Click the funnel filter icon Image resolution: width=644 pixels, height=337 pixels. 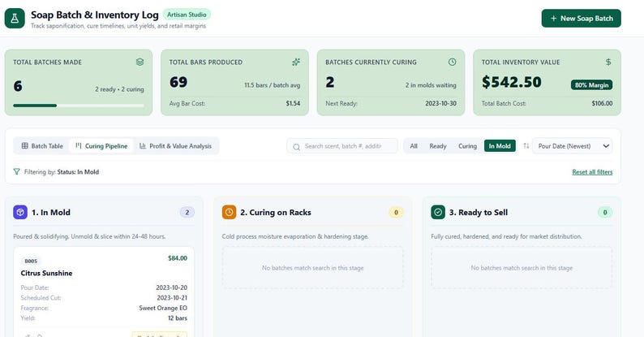point(16,172)
